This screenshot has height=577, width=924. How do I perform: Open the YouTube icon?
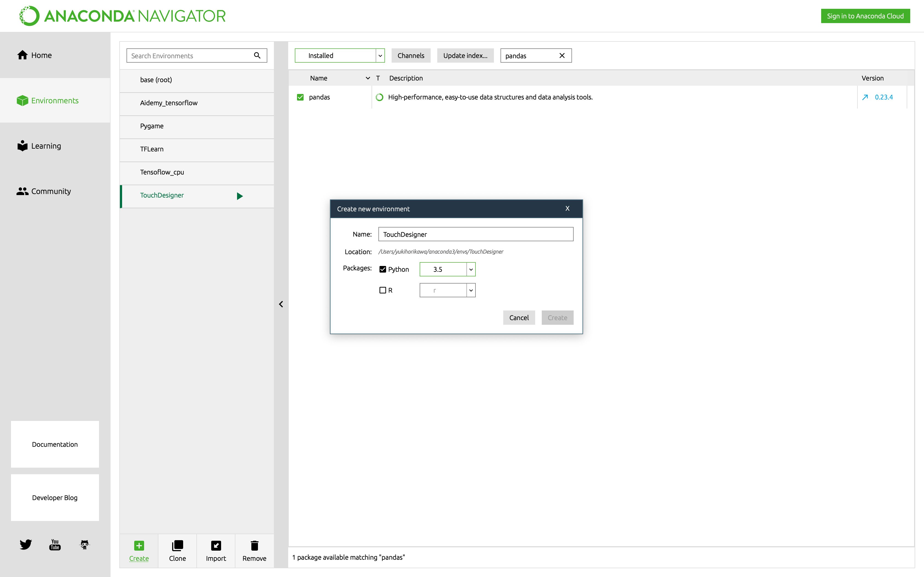(55, 544)
